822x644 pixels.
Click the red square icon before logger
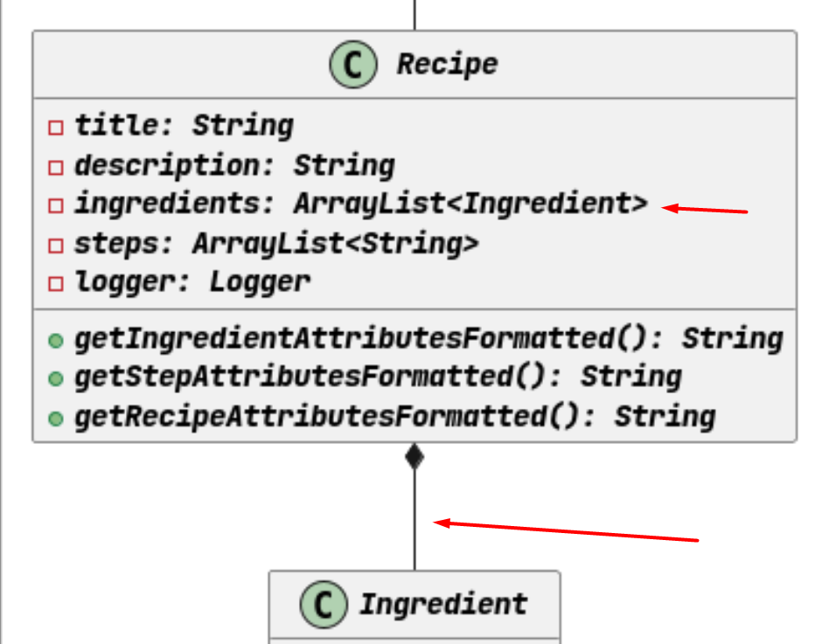coord(56,283)
